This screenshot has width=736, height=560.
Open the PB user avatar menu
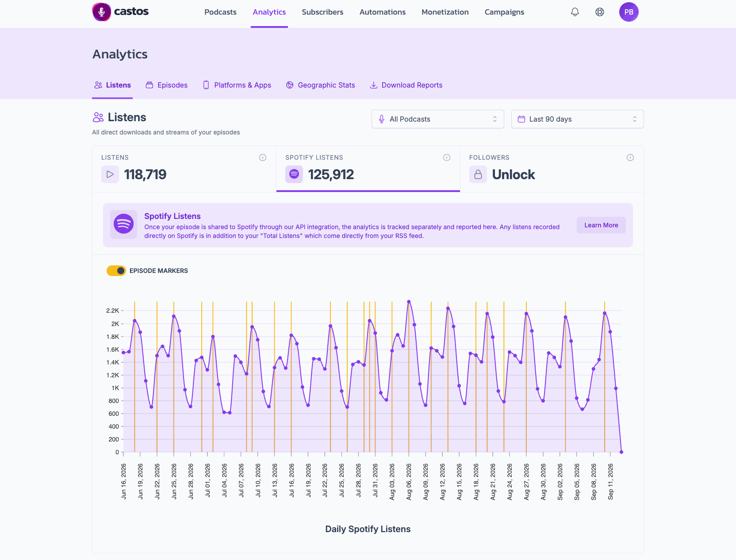(629, 12)
